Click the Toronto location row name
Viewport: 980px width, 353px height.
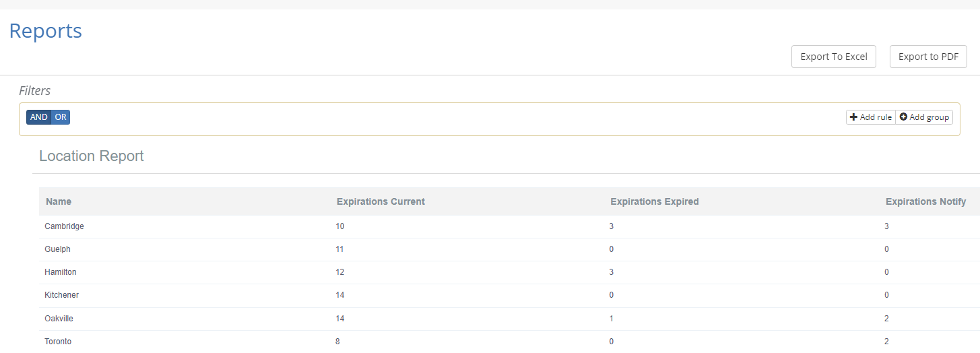tap(58, 342)
